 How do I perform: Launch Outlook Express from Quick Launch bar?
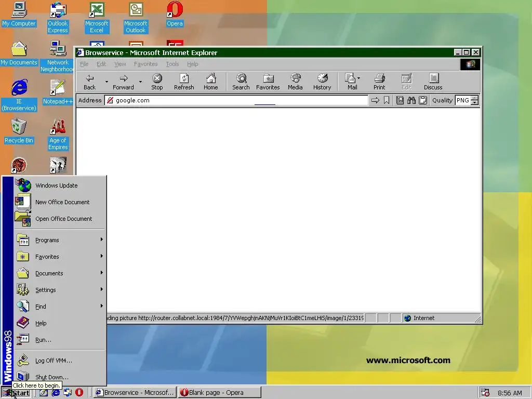[68, 393]
